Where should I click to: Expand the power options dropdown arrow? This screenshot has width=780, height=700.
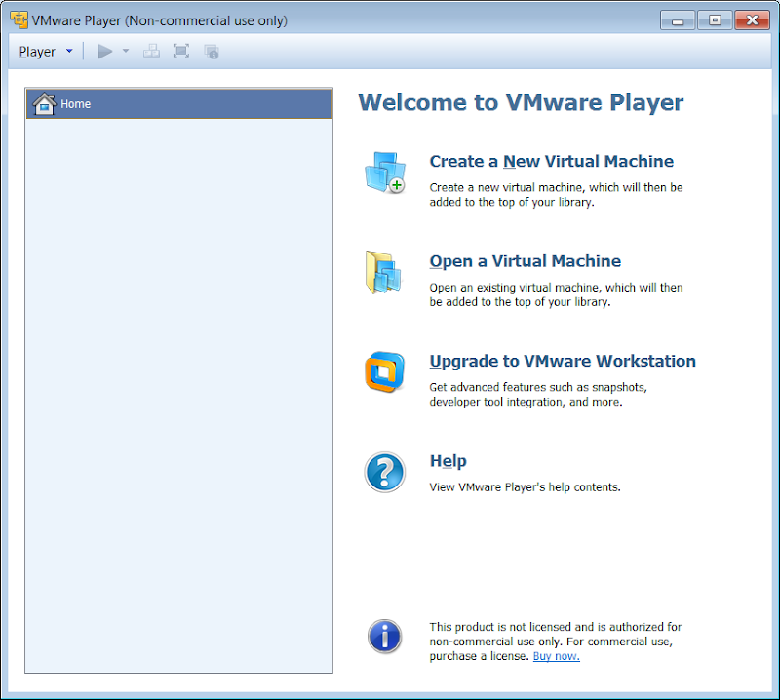126,51
